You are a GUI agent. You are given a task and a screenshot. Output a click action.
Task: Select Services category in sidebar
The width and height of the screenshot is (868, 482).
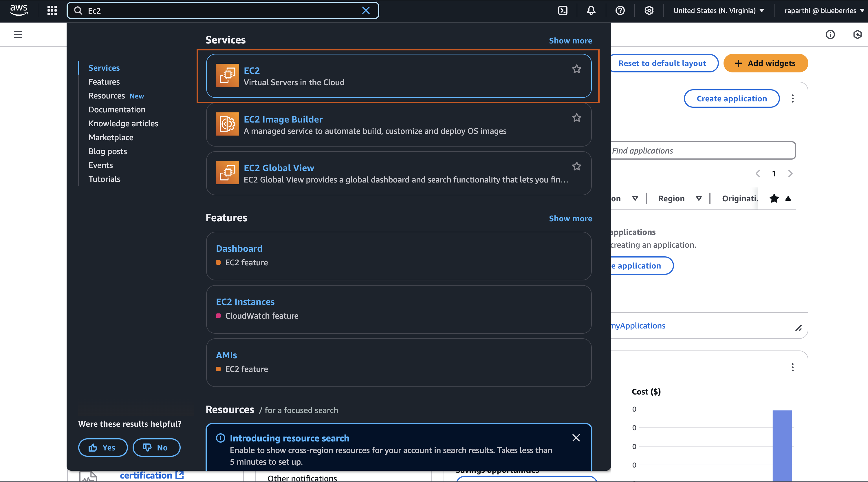click(x=104, y=68)
